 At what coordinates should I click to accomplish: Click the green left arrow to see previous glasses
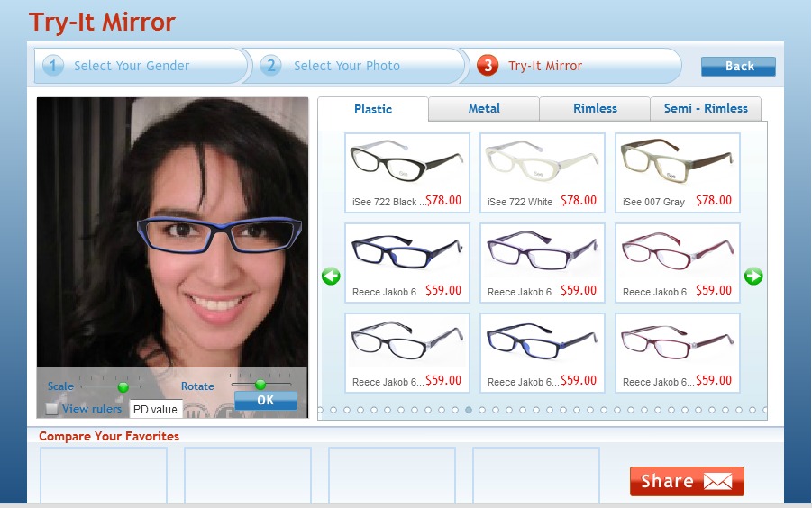coord(331,277)
